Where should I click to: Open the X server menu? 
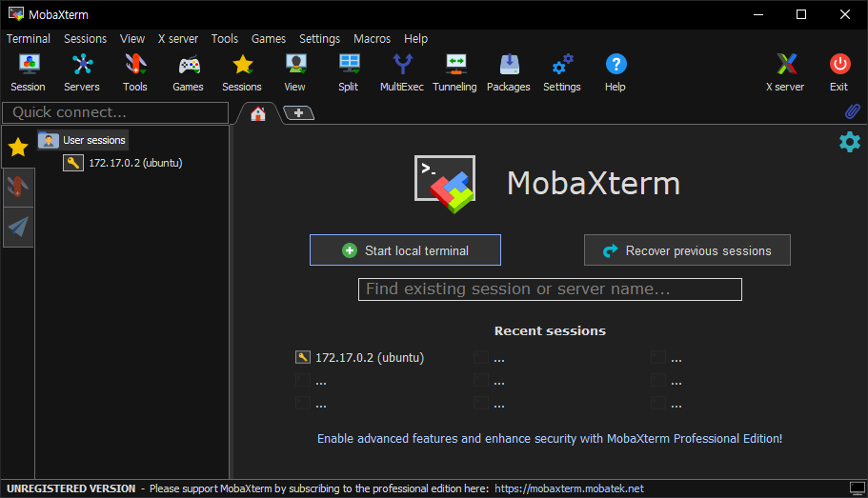pos(177,39)
